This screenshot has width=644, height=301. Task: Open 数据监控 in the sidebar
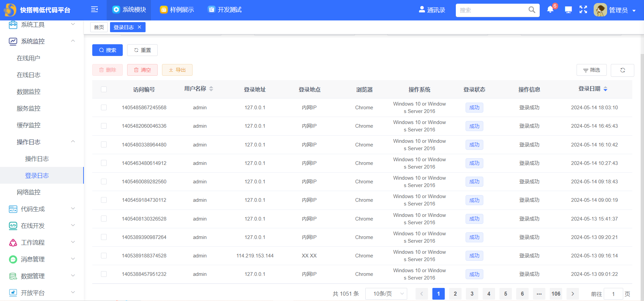(29, 92)
